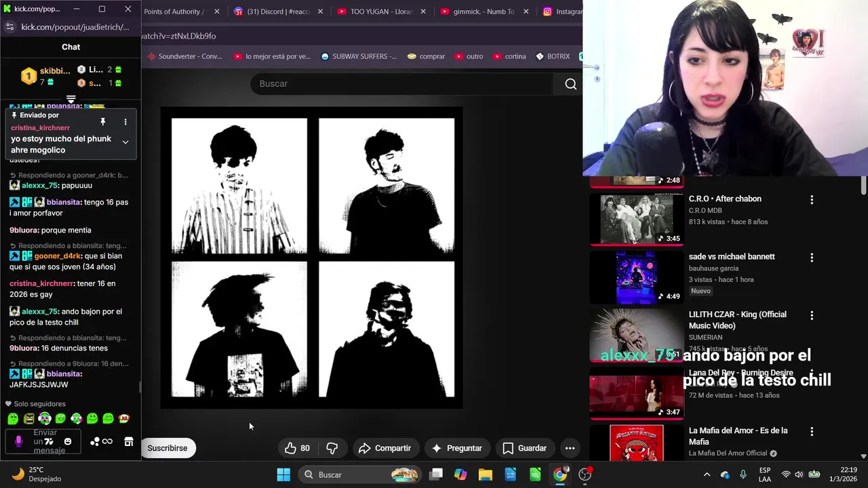Click the ESP LAA language indicator
The height and width of the screenshot is (488, 868).
coord(765,474)
